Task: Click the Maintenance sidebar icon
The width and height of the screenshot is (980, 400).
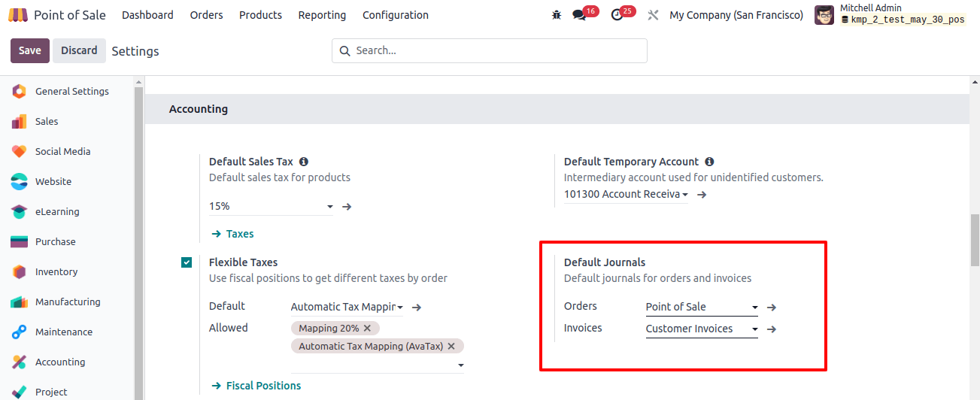Action: point(19,332)
